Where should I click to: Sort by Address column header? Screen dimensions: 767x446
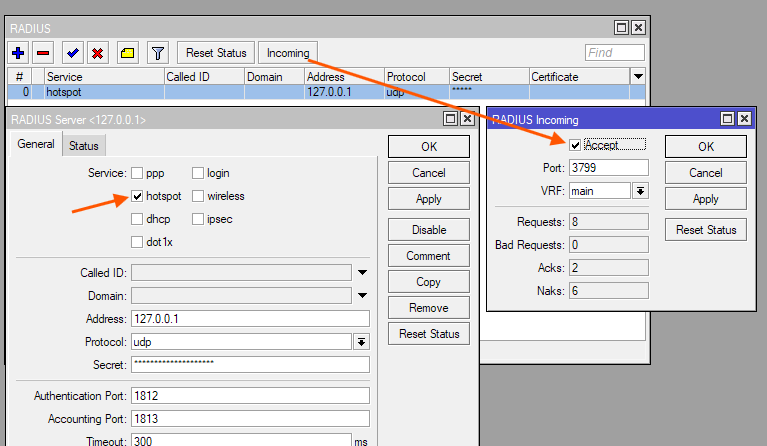point(344,77)
